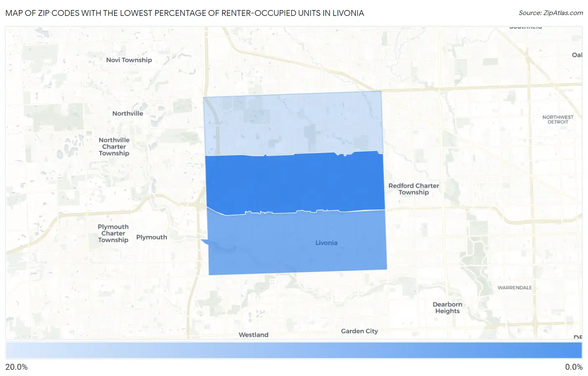Click the Plymouth Charter Township label
Image resolution: width=588 pixels, height=376 pixels.
point(113,233)
